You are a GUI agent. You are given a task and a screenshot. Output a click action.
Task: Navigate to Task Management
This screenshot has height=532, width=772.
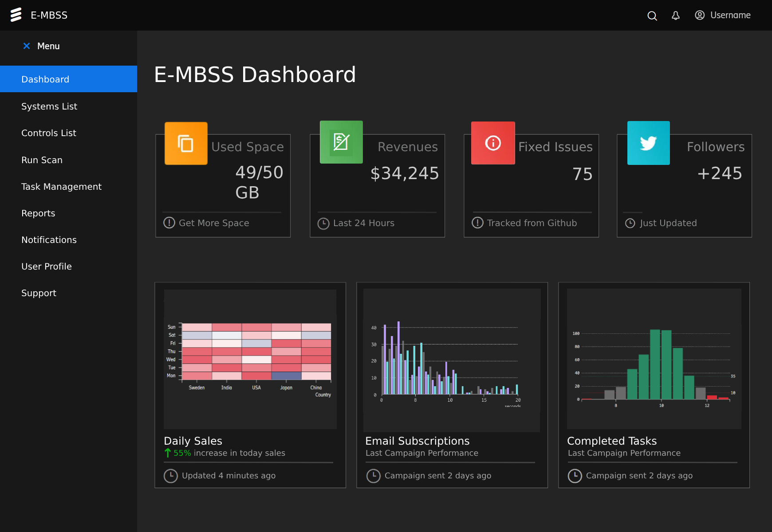click(61, 187)
